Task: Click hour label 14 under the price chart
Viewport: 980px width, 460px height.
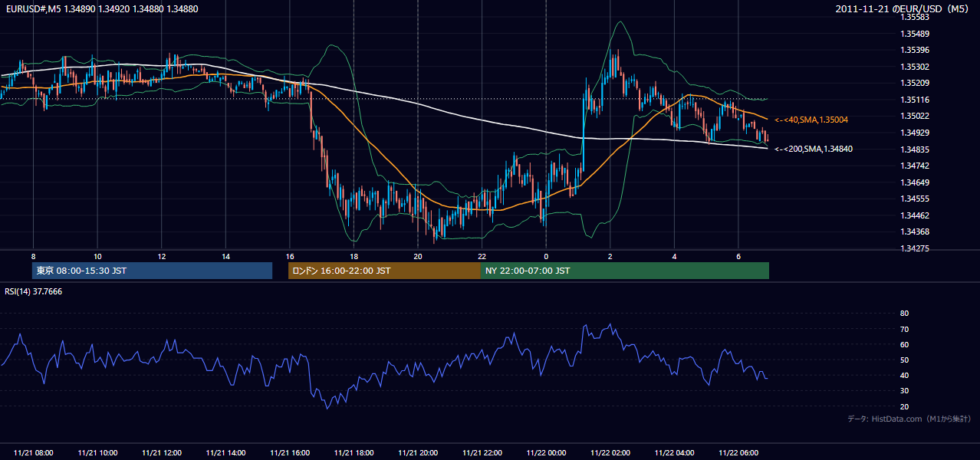Action: (225, 255)
